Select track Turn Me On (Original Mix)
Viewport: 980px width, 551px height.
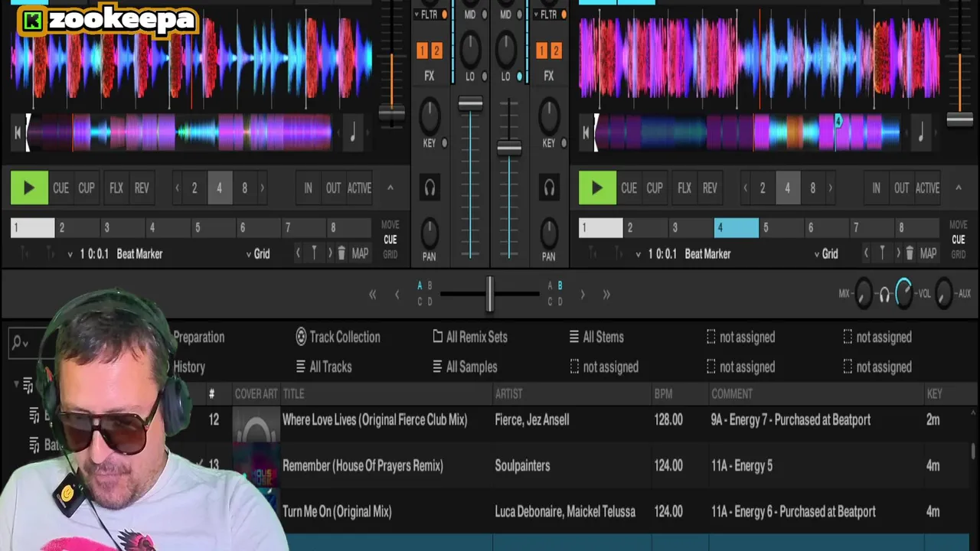point(338,512)
